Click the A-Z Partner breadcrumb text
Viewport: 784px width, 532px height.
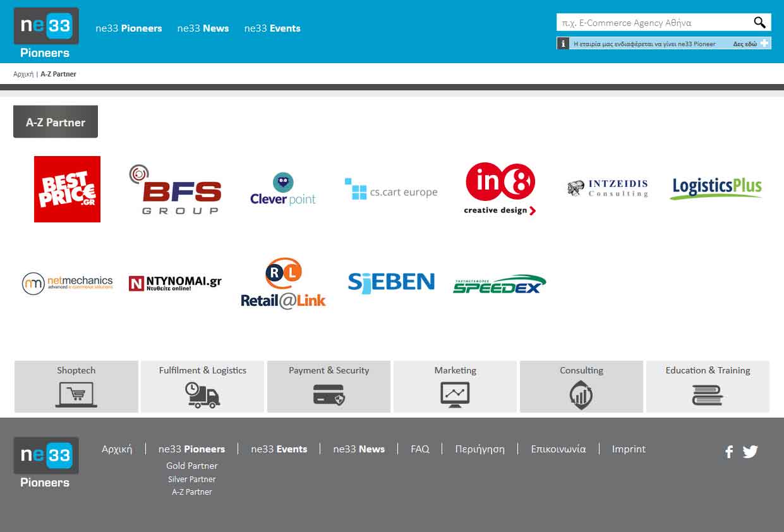point(58,74)
